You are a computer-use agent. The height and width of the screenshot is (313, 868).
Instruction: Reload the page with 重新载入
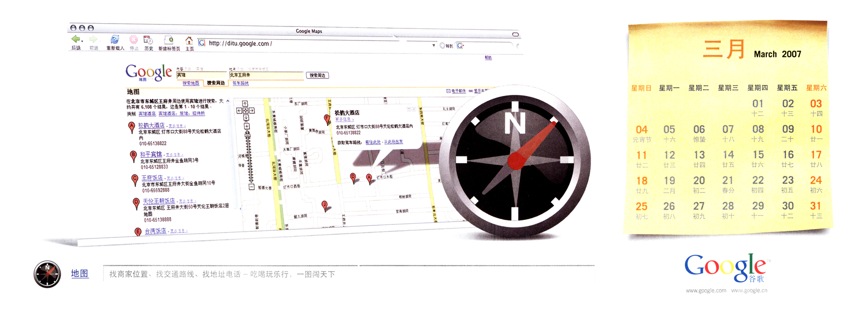point(115,39)
